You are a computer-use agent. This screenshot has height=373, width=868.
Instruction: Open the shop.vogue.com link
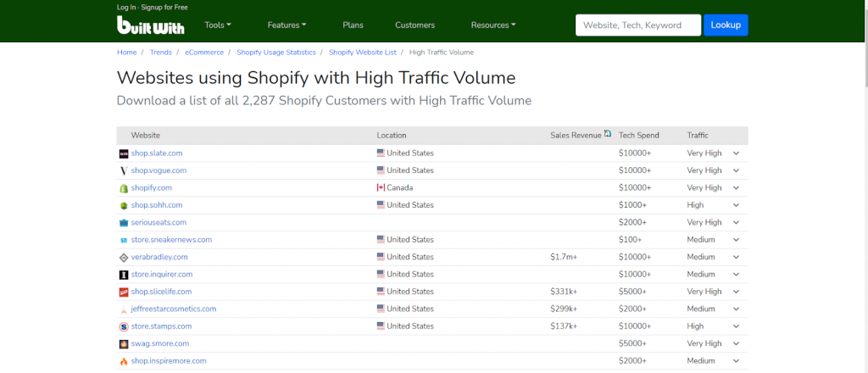pos(159,170)
